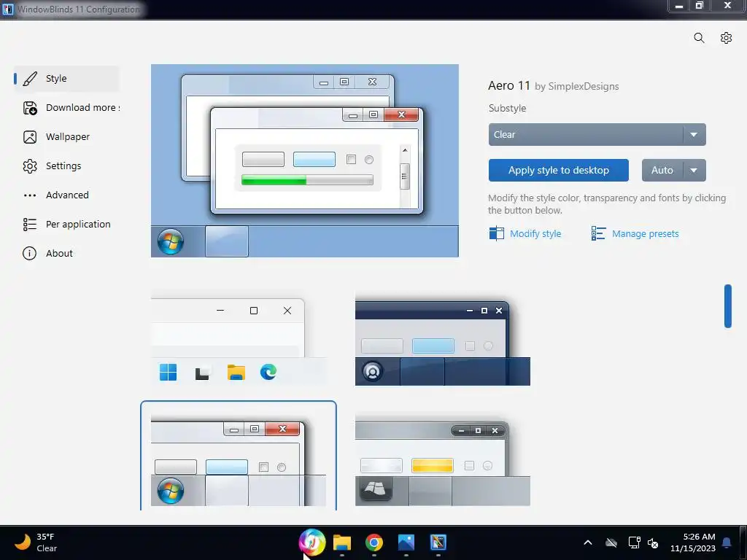747x560 pixels.
Task: Click the muted volume tray icon
Action: click(653, 542)
